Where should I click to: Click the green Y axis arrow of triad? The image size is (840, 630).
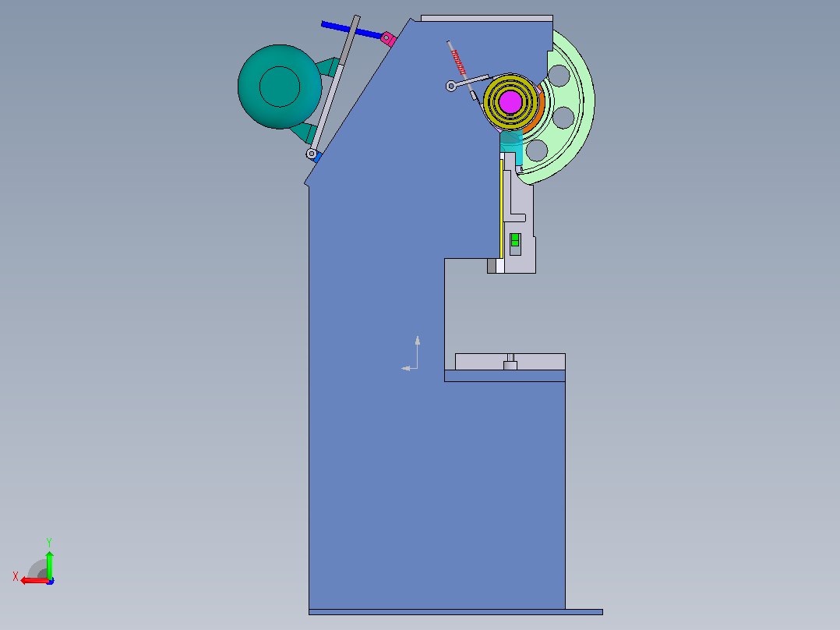(49, 564)
